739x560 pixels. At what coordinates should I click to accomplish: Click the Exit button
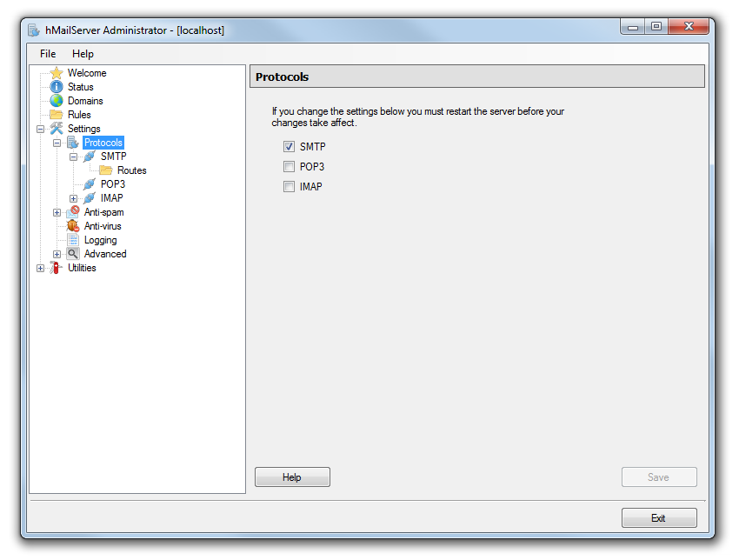tap(658, 518)
